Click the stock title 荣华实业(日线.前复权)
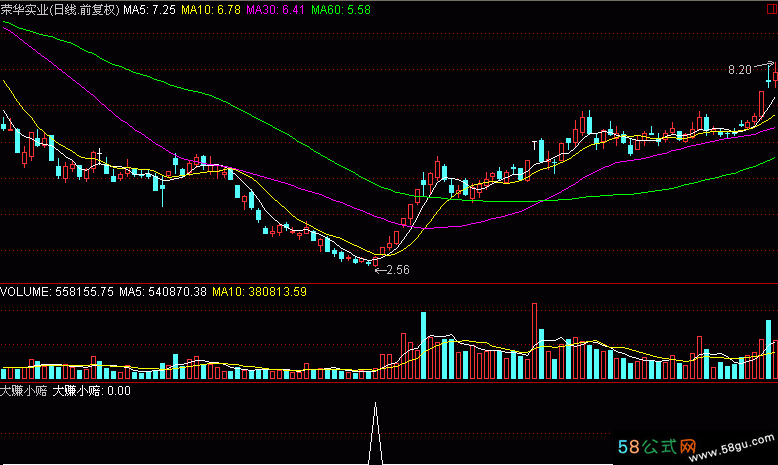The image size is (778, 465). coord(60,9)
